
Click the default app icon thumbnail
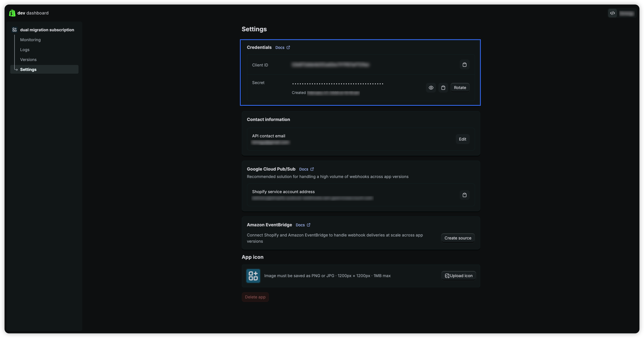click(253, 276)
